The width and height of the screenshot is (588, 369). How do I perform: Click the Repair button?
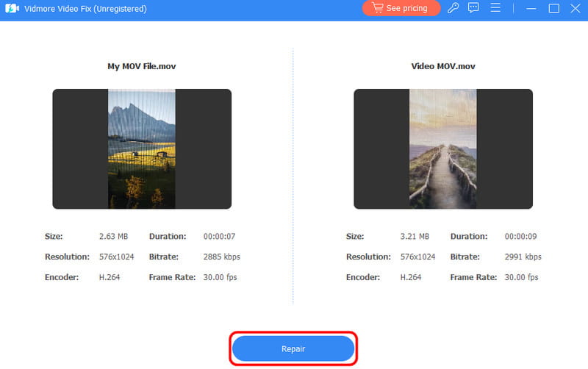(294, 348)
